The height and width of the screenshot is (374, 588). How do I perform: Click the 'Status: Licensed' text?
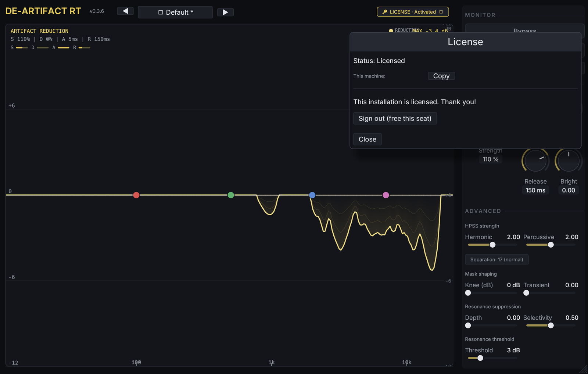click(x=379, y=61)
